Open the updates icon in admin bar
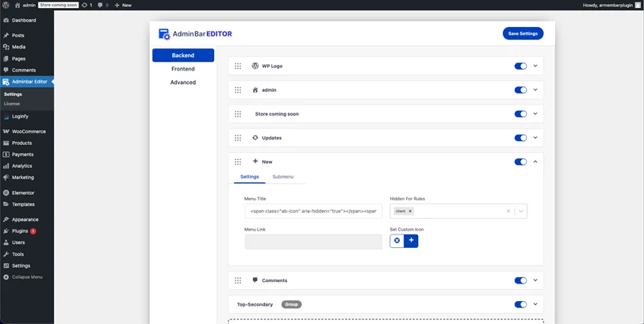644x324 pixels. click(85, 6)
